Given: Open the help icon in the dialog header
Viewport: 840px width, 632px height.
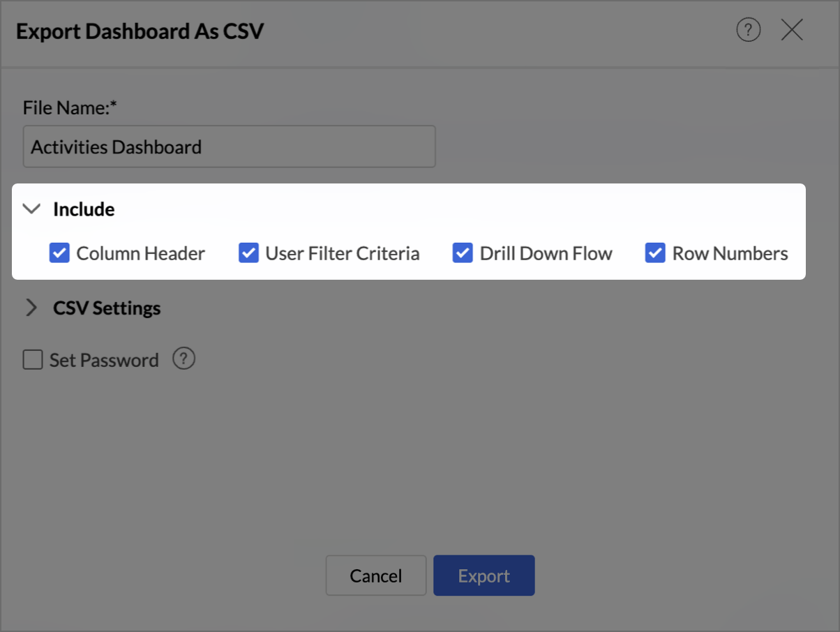Looking at the screenshot, I should click(x=749, y=30).
